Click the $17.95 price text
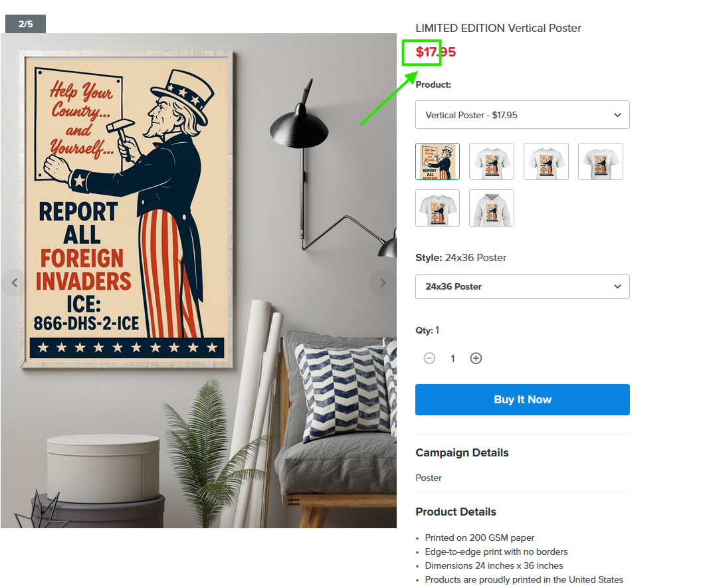The image size is (707, 588). tap(436, 52)
